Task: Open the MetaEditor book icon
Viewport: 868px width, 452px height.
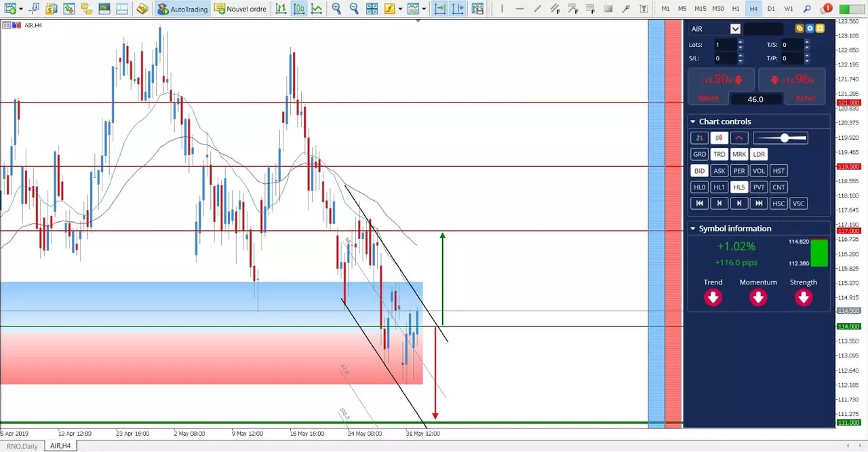Action: [x=142, y=9]
